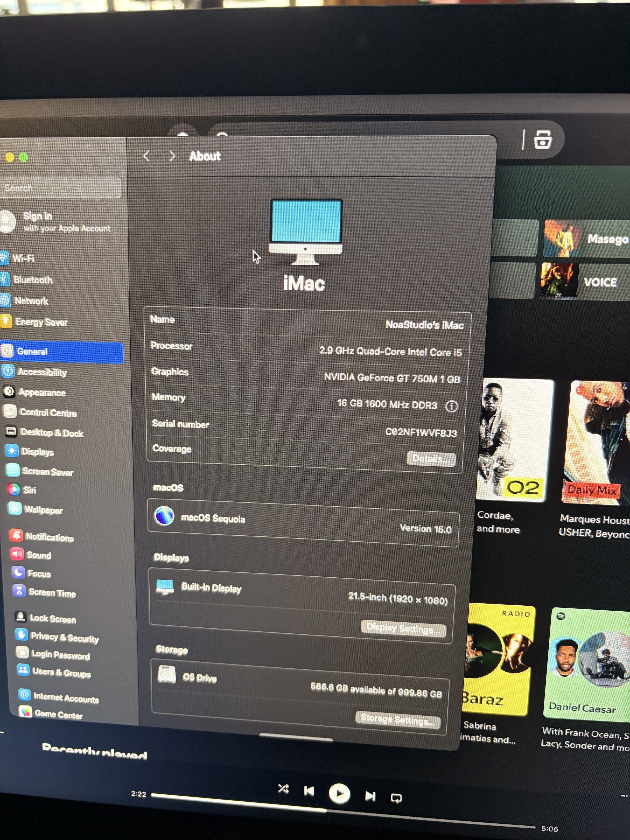Click the memory info icon
Screen dimensions: 630x840
click(451, 406)
